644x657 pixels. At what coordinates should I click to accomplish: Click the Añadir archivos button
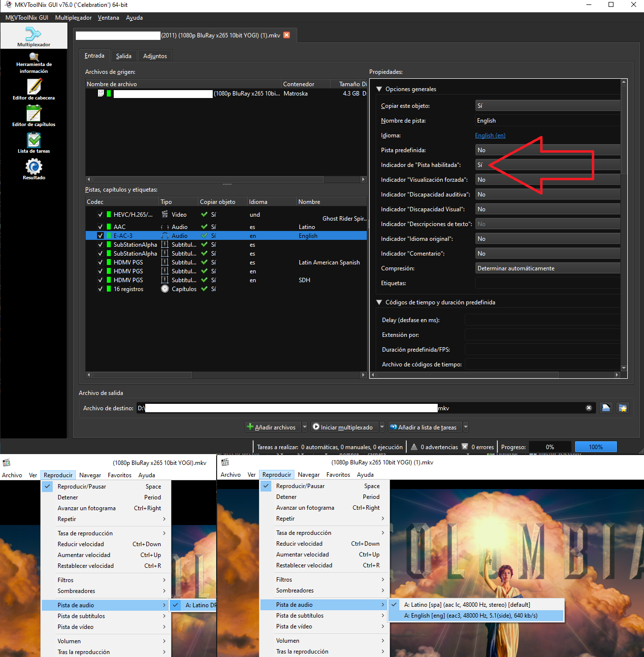click(273, 427)
